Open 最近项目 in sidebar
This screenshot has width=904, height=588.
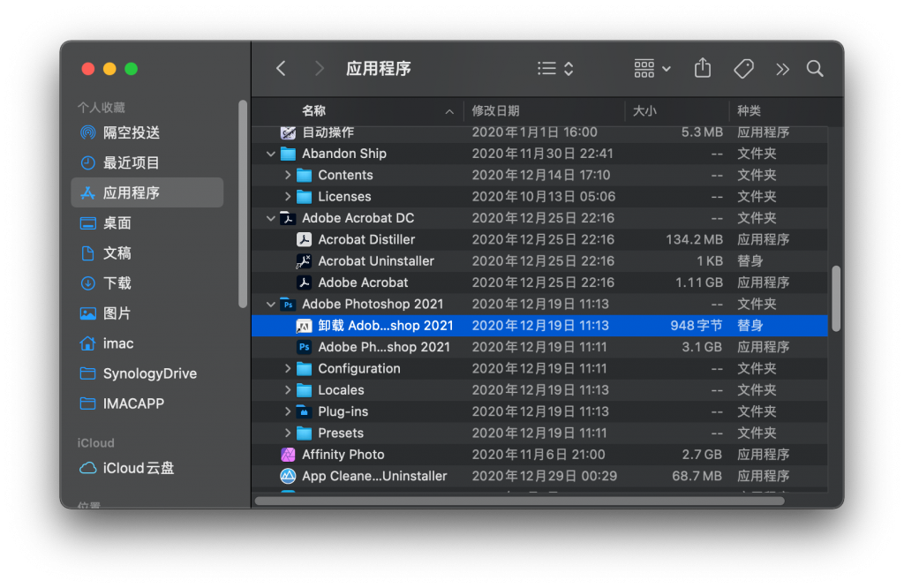pyautogui.click(x=147, y=162)
